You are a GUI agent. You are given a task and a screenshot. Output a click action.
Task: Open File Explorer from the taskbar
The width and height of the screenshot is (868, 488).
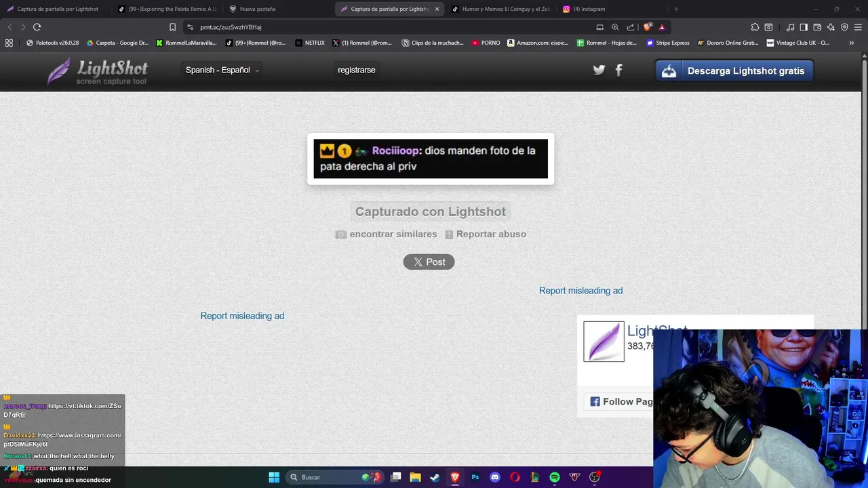[415, 477]
